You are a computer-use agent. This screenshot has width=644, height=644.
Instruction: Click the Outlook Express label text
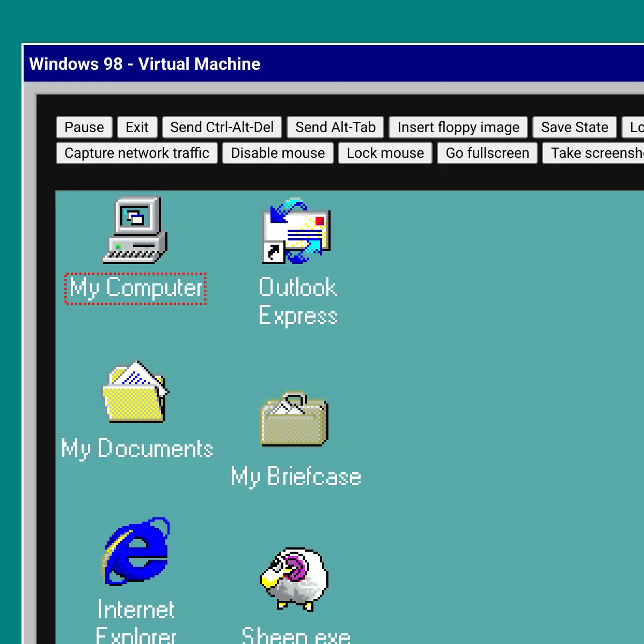click(298, 301)
